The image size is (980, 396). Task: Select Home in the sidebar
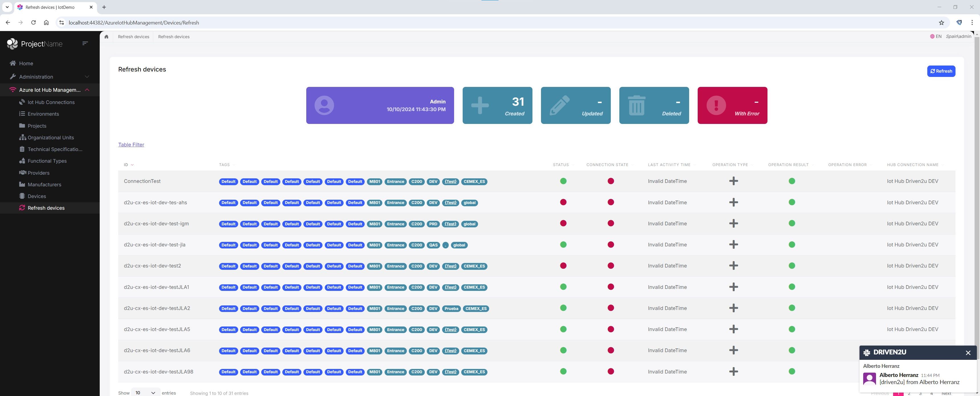click(26, 64)
